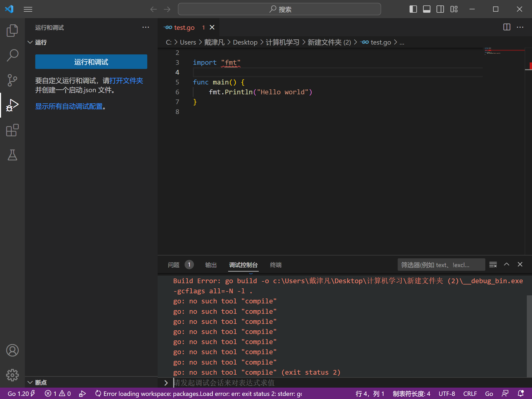Click the blue 运行和调试 button

click(x=91, y=62)
